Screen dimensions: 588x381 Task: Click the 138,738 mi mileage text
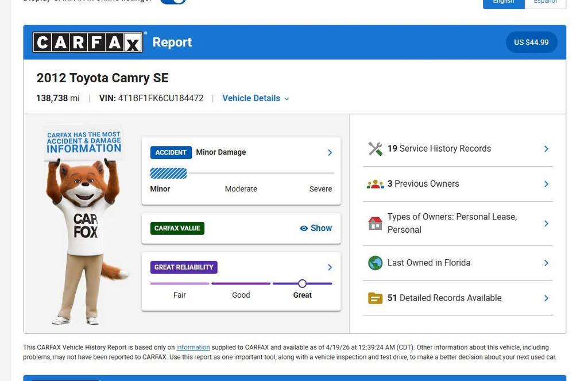tap(58, 98)
